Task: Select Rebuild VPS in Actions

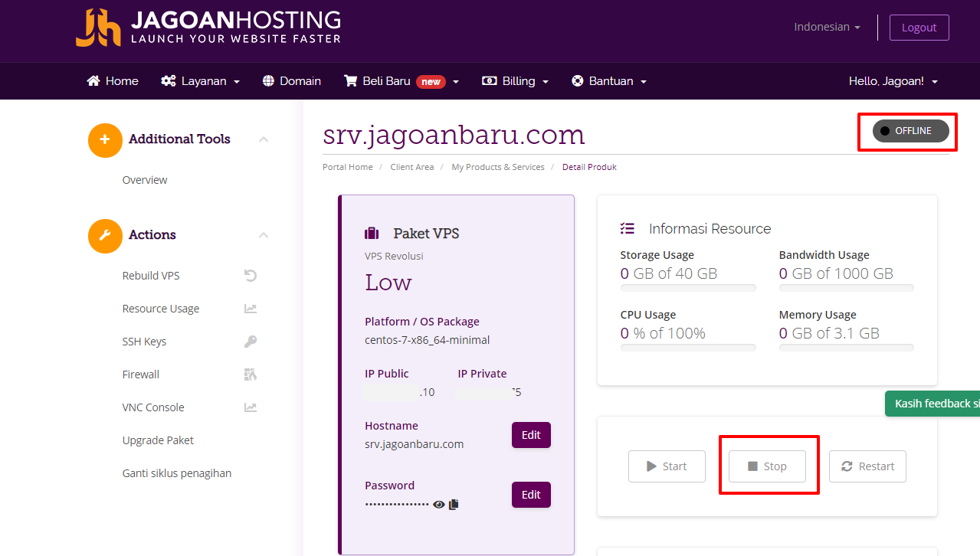Action: click(151, 276)
